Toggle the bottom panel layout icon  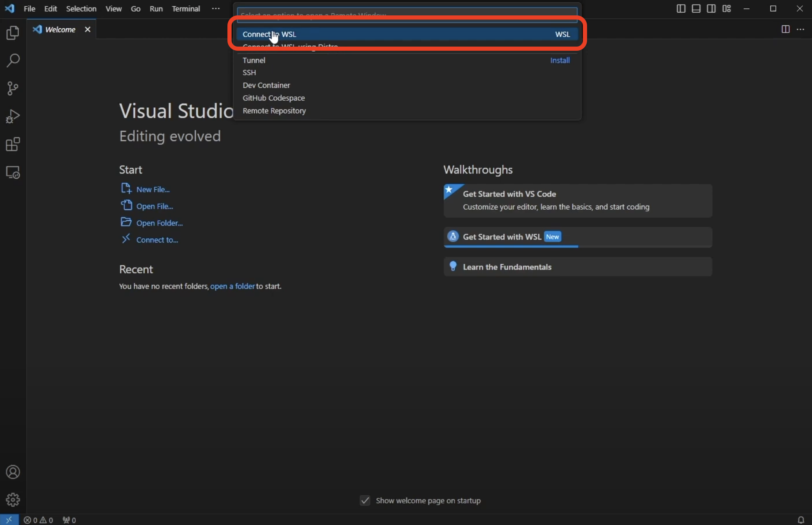tap(696, 9)
